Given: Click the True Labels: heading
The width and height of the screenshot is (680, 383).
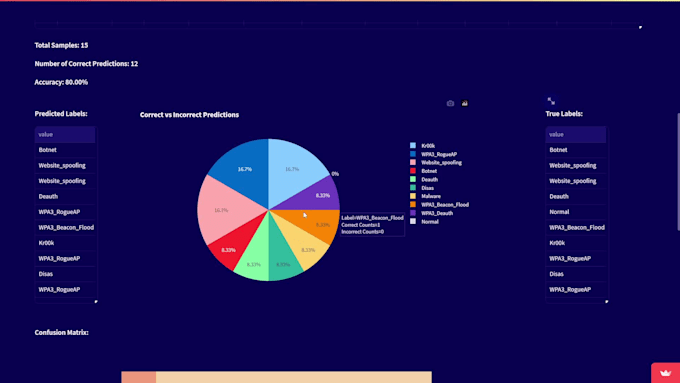Looking at the screenshot, I should 564,114.
